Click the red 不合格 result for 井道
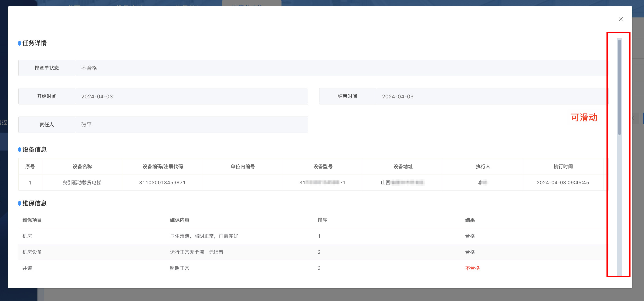644x301 pixels. [472, 268]
